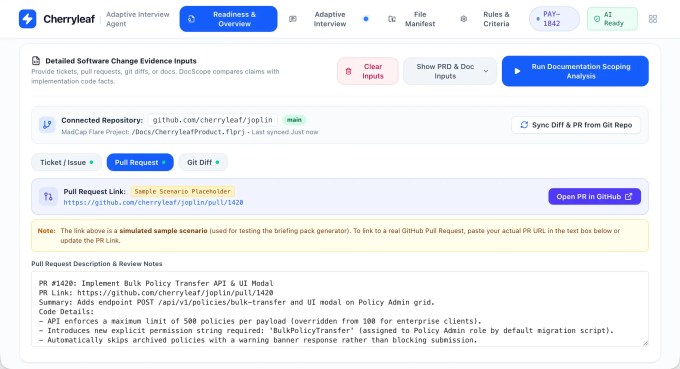
Task: Click external link icon in Open PR button
Action: point(628,196)
